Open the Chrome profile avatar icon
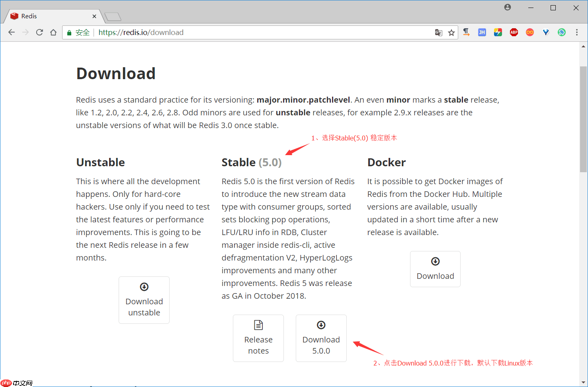Viewport: 588px width, 387px height. [508, 7]
